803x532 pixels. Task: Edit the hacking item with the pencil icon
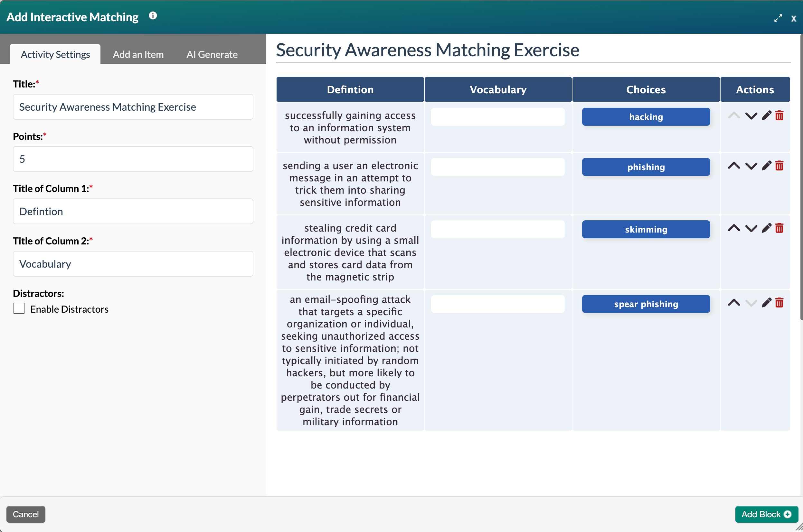point(766,115)
